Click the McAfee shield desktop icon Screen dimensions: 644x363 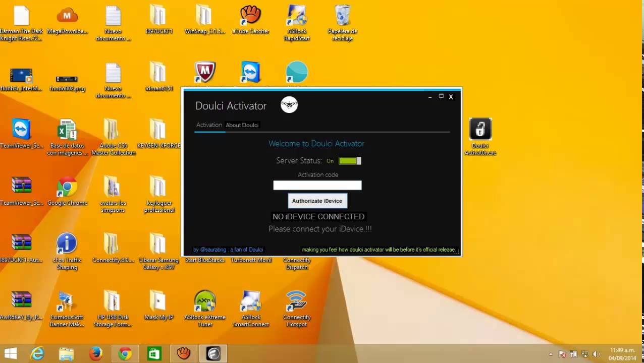point(205,72)
